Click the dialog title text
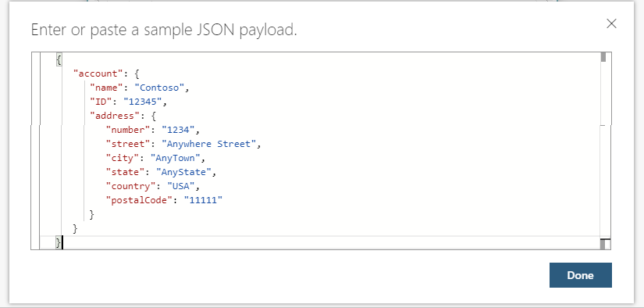Viewport: 644px width, 308px height. 164,30
